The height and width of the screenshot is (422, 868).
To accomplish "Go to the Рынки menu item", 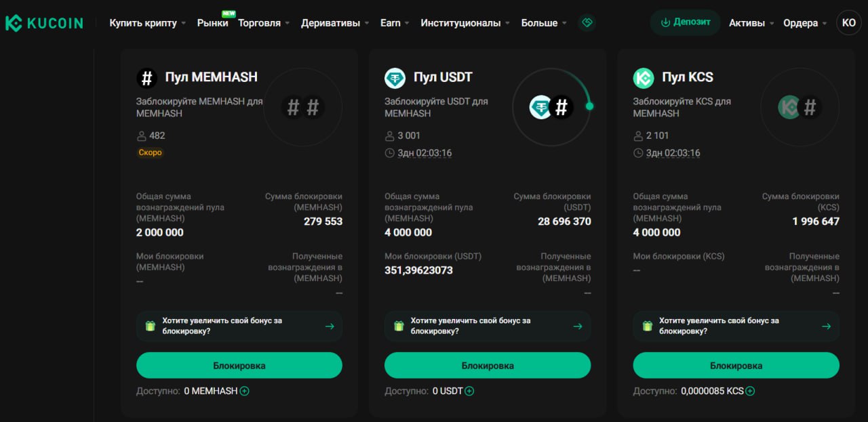I will coord(212,23).
